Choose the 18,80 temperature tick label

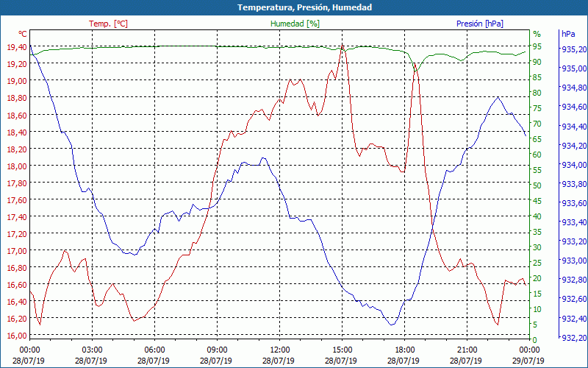pos(17,98)
